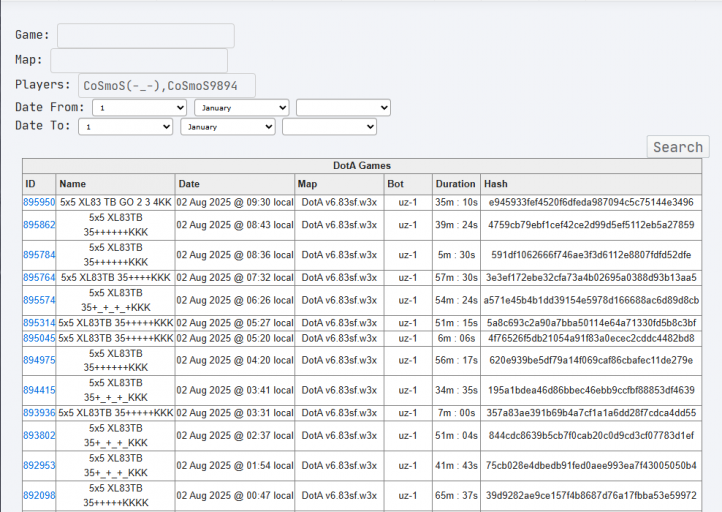The image size is (722, 512).
Task: Open game ID 894975 link
Action: [x=39, y=360]
